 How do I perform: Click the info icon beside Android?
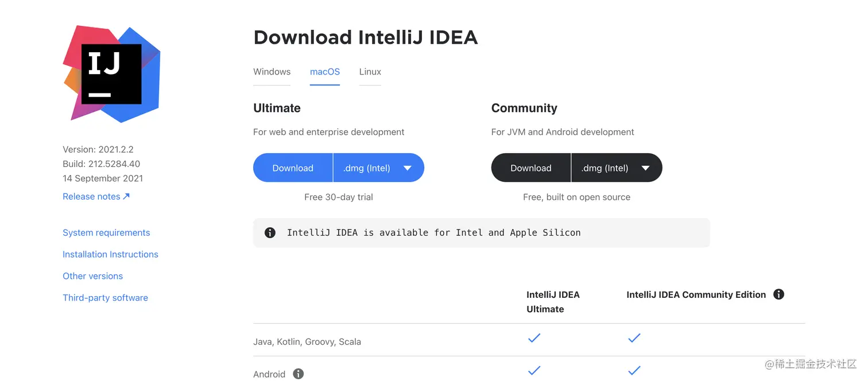(x=298, y=374)
